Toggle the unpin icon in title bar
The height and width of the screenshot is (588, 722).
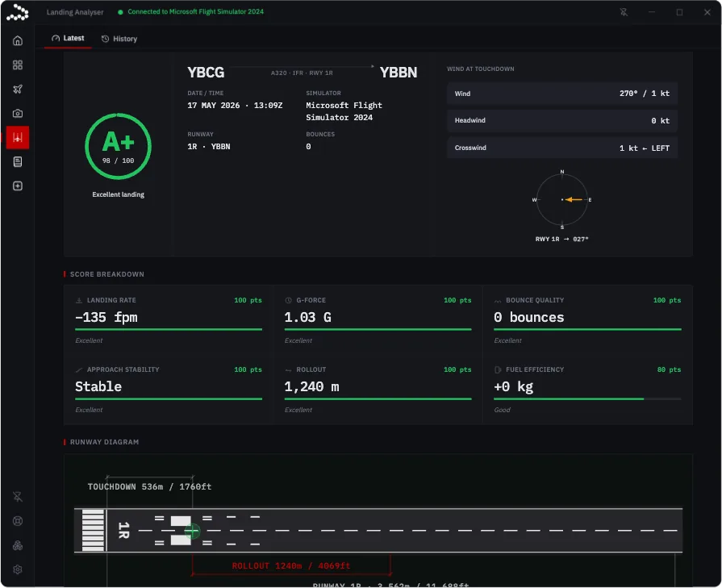(624, 12)
